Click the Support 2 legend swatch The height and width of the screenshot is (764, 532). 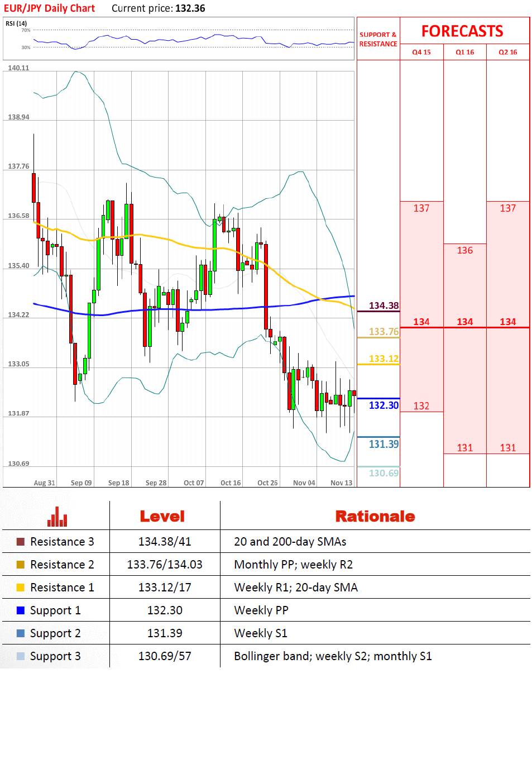[x=21, y=633]
